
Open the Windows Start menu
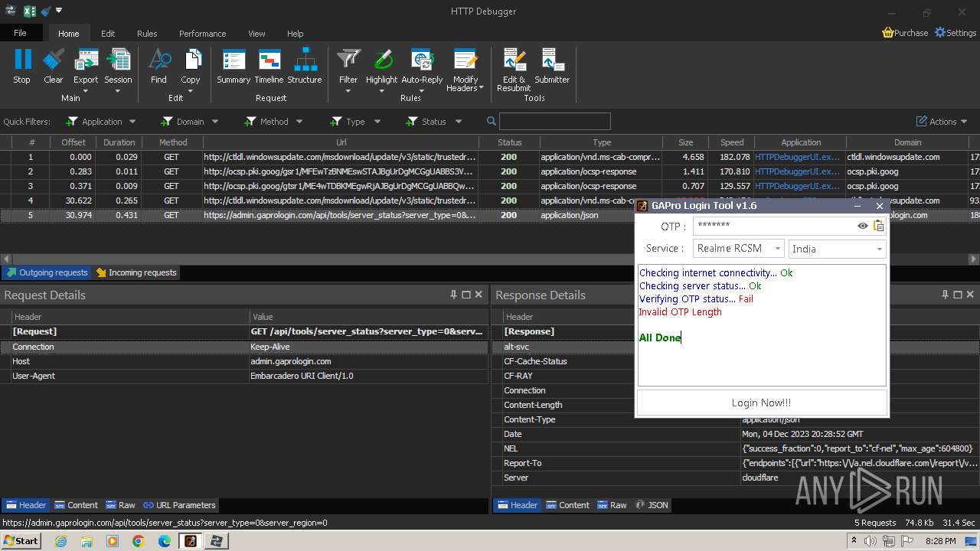[21, 540]
